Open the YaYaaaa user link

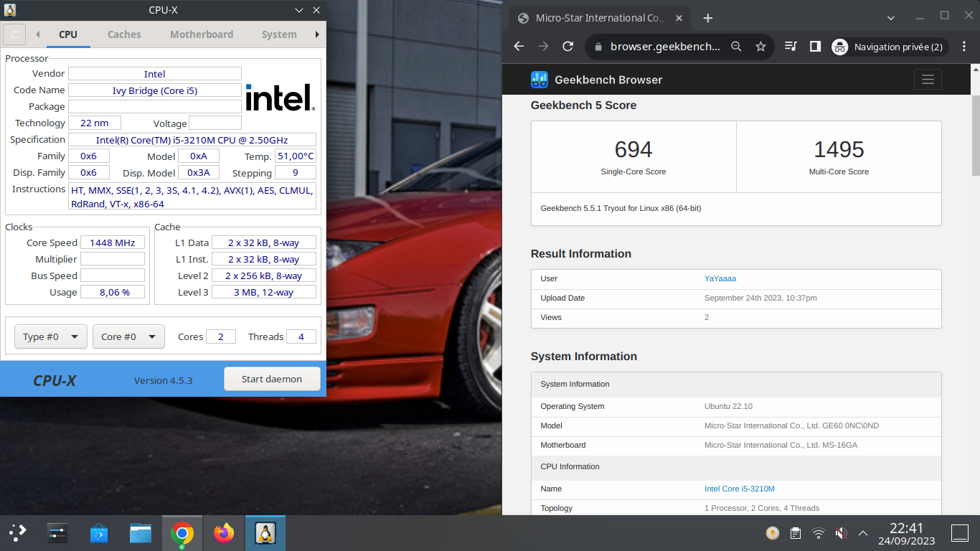click(x=720, y=278)
